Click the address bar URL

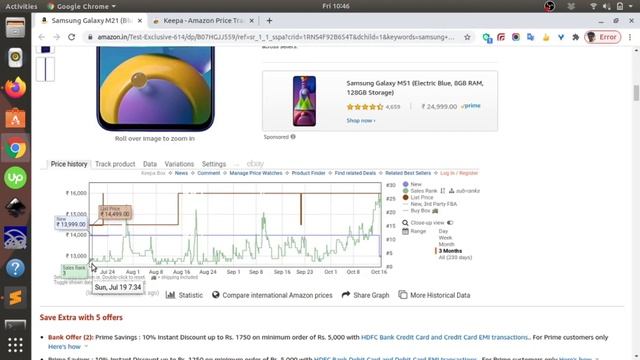276,37
